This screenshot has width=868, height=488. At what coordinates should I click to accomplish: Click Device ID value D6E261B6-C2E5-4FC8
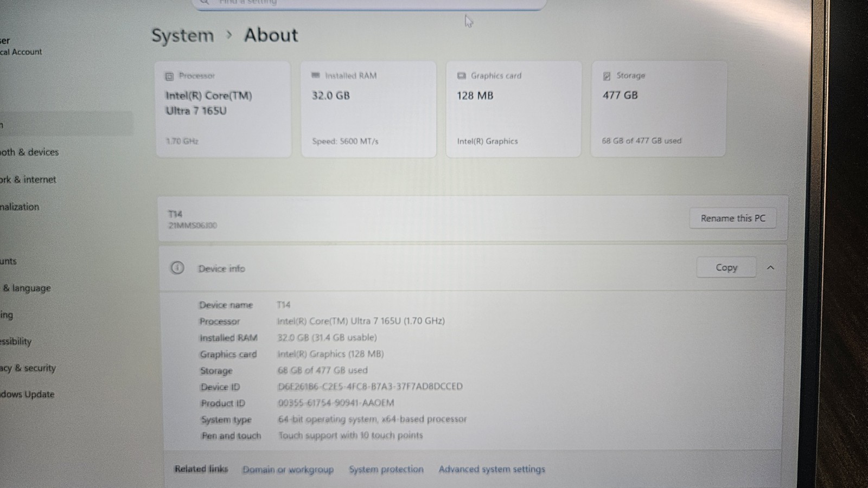(370, 387)
